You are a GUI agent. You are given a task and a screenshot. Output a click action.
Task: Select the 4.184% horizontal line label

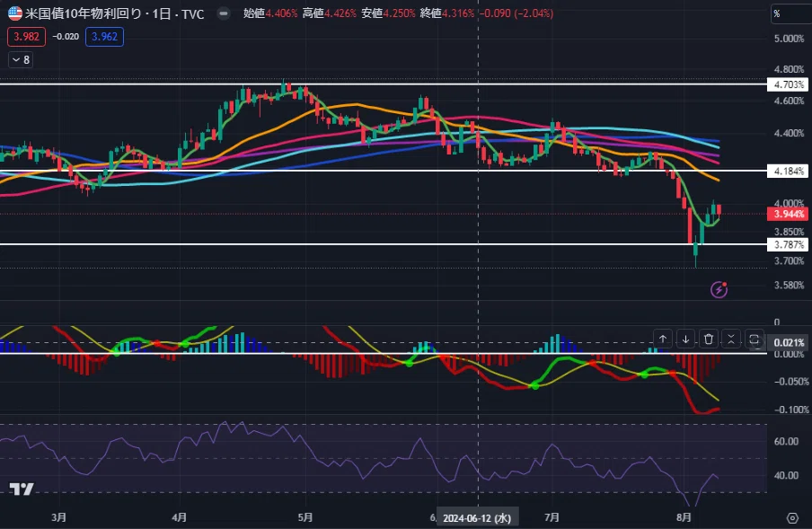point(788,171)
